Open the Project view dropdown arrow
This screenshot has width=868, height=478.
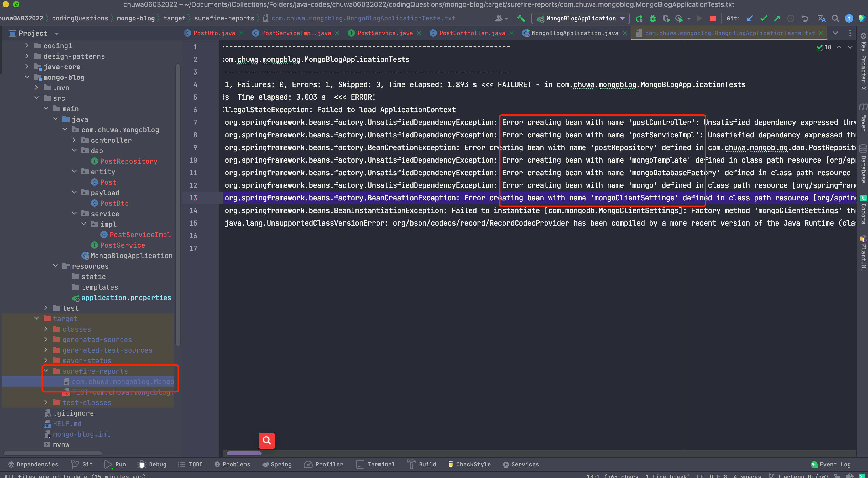(x=57, y=33)
